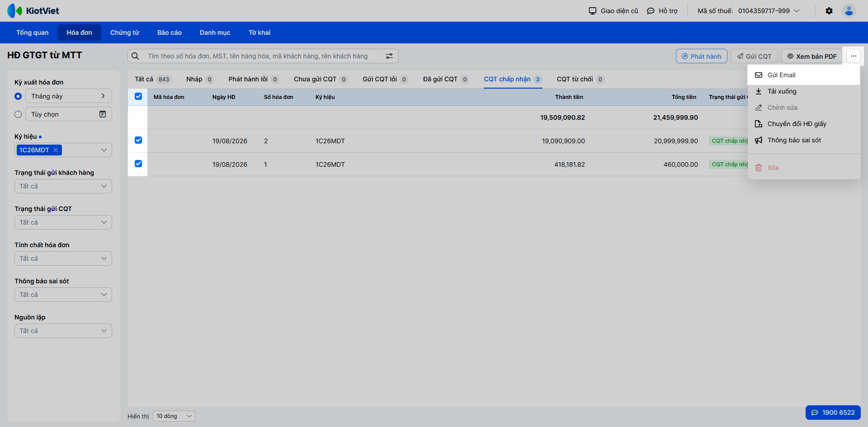Click the megaphone icon for Thông báo sai sót

[x=759, y=140]
